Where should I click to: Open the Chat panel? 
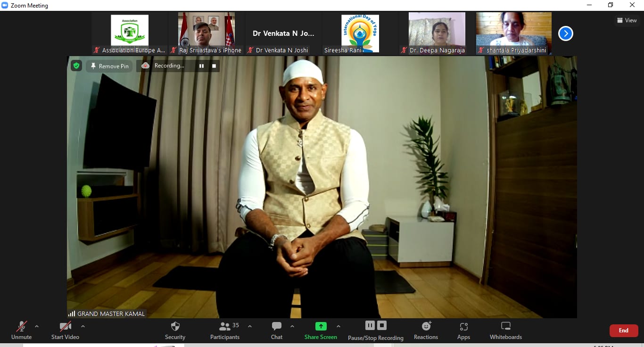coord(277,330)
